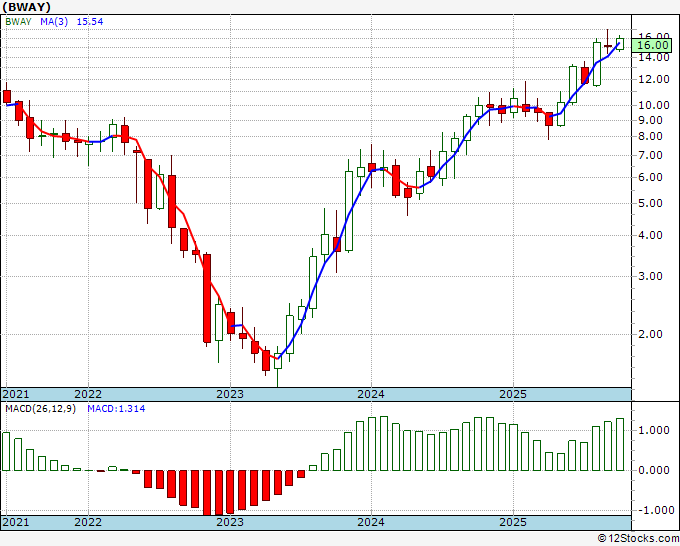Click the 0.000 MACD axis label
This screenshot has width=680, height=546.
pos(653,470)
